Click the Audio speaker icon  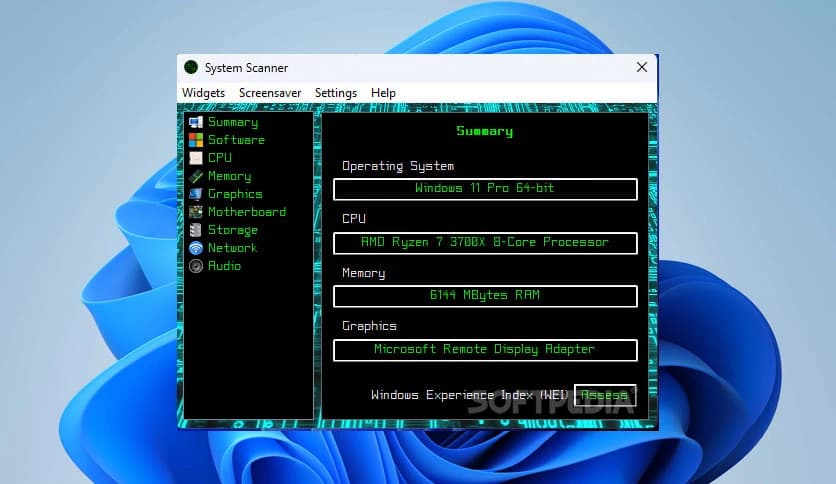tap(196, 266)
